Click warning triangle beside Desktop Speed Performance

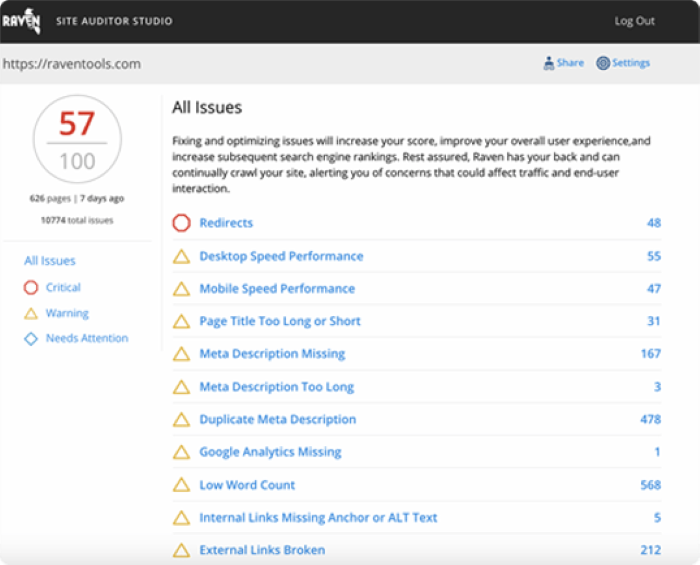tap(181, 256)
